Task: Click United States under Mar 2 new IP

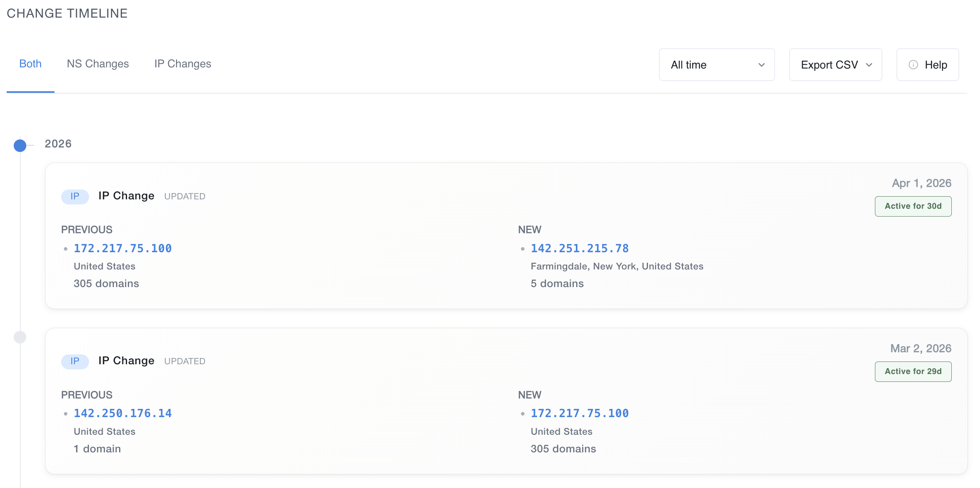Action: click(x=561, y=432)
